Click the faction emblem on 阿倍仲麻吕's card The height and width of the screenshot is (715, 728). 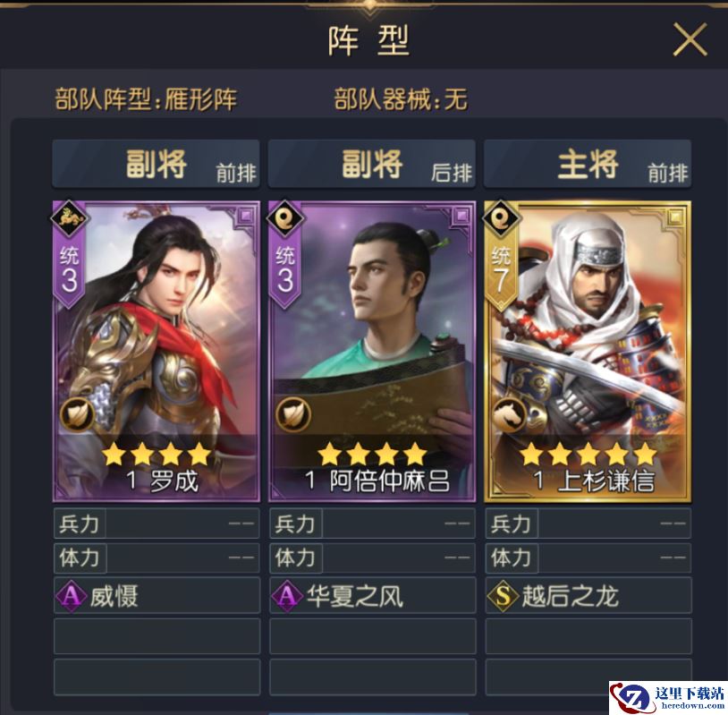pos(285,217)
